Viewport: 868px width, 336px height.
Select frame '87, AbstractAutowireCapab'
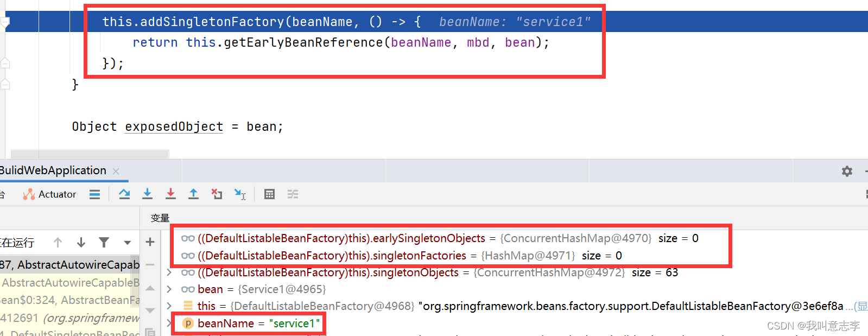[x=69, y=265]
